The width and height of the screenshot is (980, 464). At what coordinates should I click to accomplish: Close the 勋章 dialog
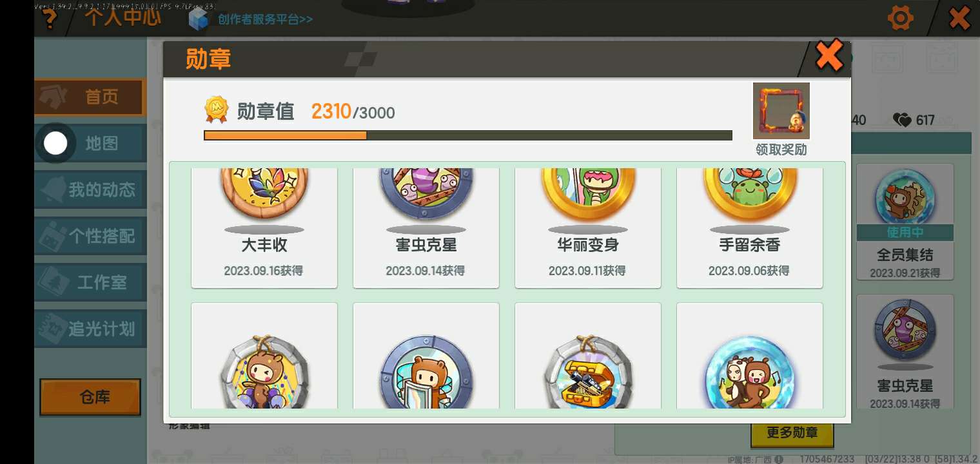[829, 56]
